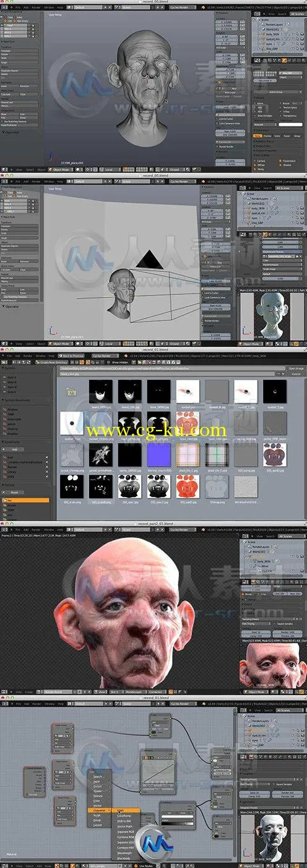The image size is (307, 868).
Task: Switch to Verts tab in record_00.blend properties
Action: [277, 136]
